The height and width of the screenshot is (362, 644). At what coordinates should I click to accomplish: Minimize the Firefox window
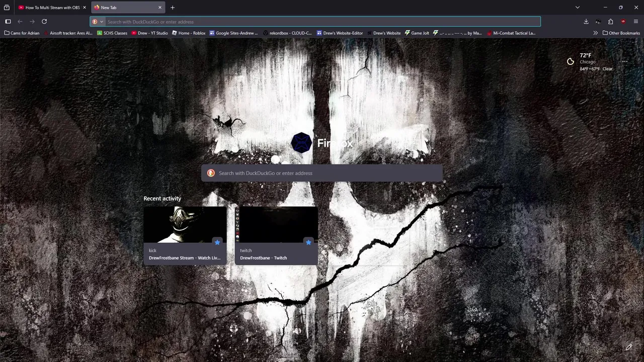tap(605, 8)
